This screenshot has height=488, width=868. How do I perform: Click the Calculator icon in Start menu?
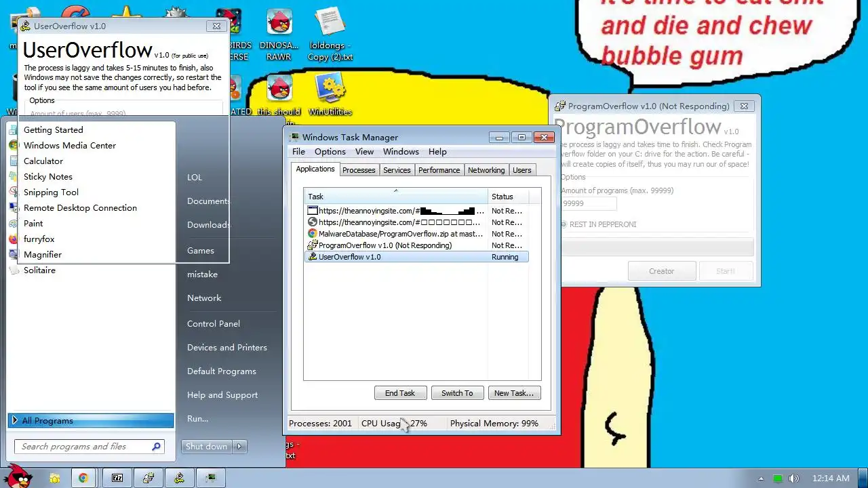coord(14,161)
